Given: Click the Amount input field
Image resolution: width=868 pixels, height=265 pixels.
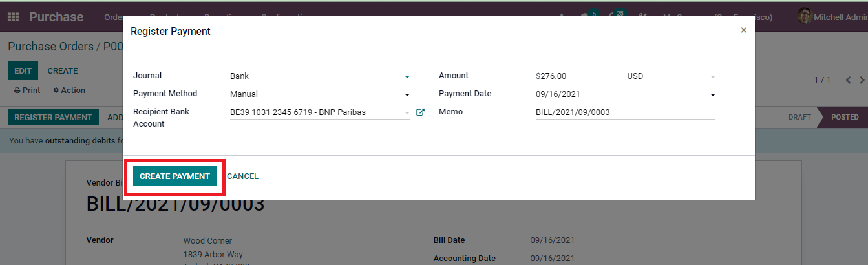Looking at the screenshot, I should (x=580, y=76).
